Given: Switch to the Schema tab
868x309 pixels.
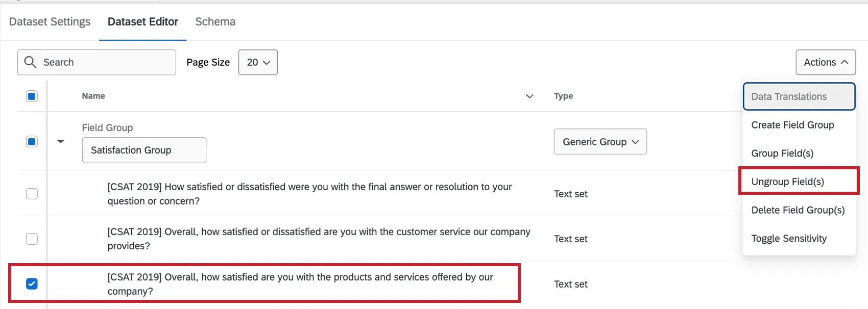Looking at the screenshot, I should [x=215, y=21].
